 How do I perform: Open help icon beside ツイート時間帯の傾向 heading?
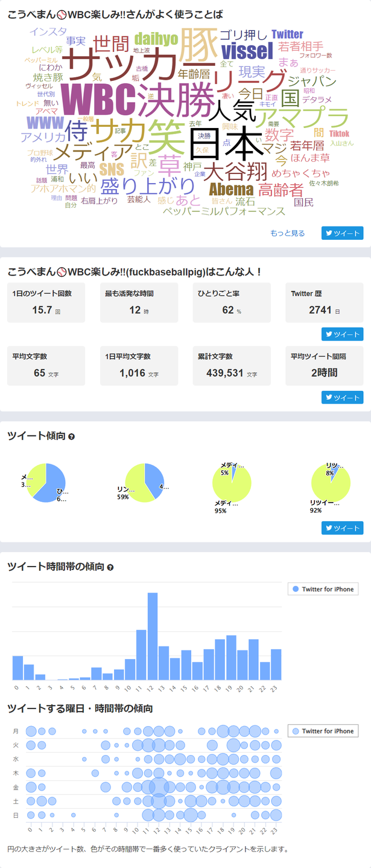(x=110, y=567)
